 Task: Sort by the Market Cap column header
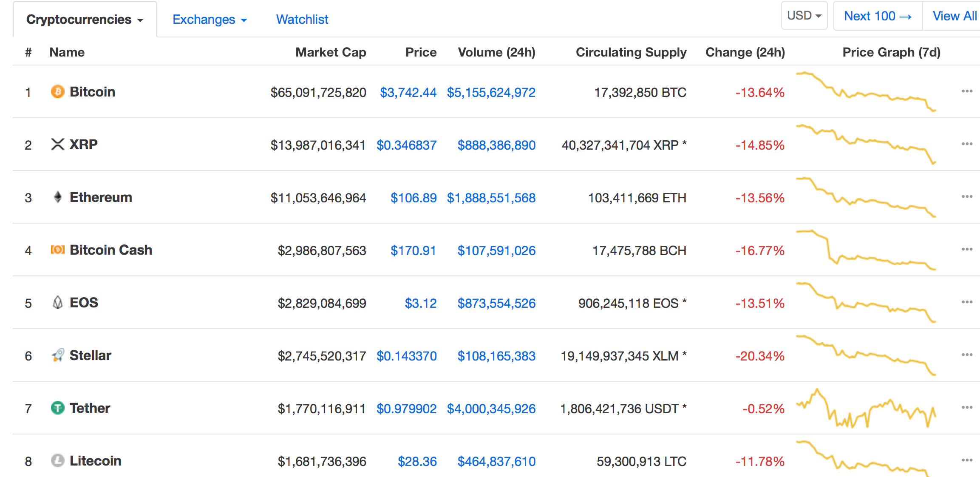click(331, 52)
